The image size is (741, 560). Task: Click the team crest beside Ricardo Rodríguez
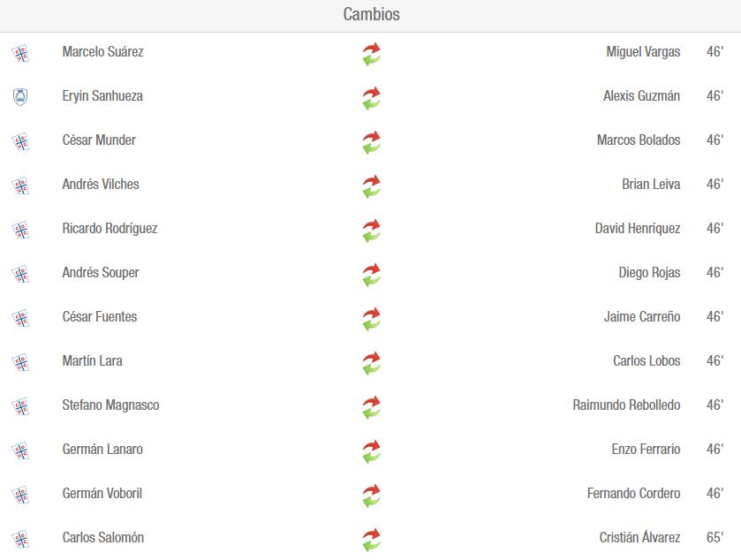point(20,231)
